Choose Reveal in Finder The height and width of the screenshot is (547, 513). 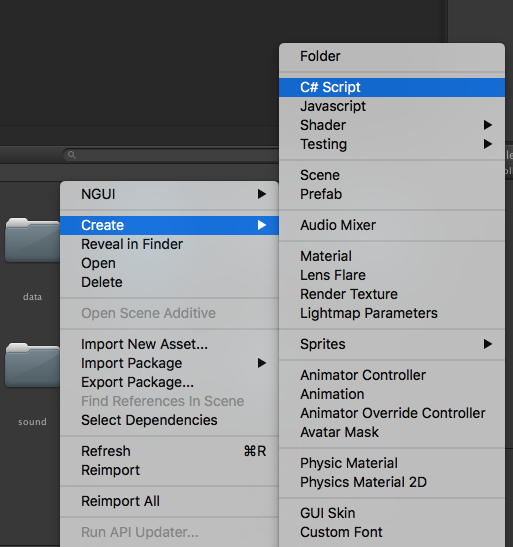click(x=169, y=244)
